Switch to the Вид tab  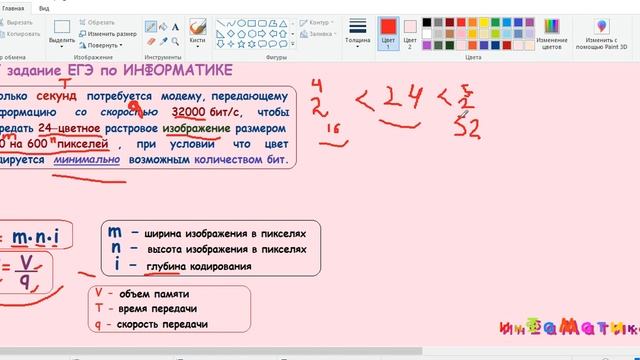(x=44, y=8)
